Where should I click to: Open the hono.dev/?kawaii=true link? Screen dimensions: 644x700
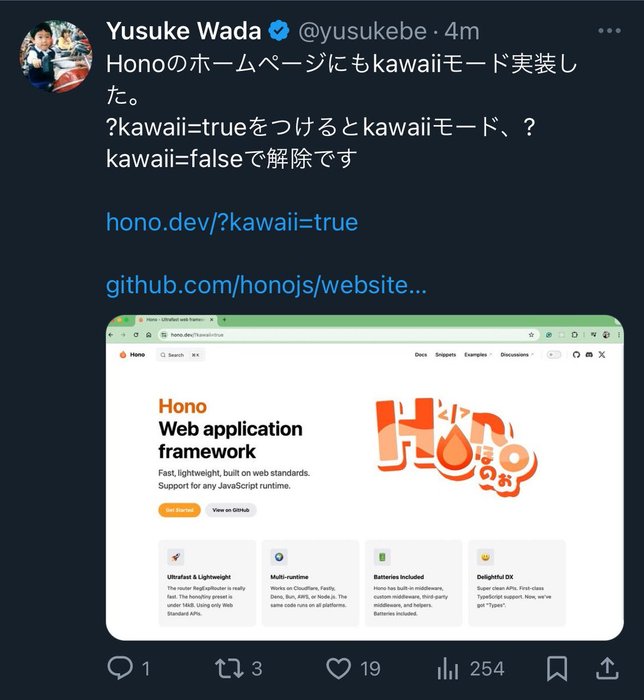[x=232, y=222]
